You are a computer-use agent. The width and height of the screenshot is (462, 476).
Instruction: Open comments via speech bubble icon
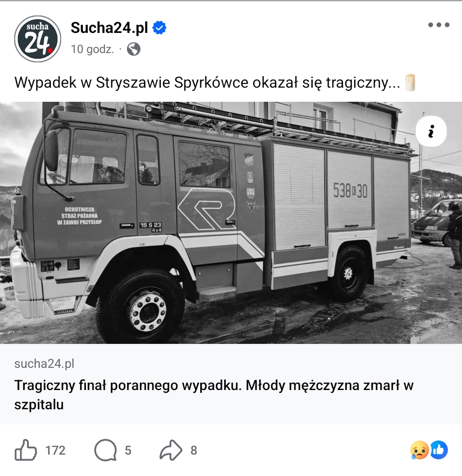105,450
